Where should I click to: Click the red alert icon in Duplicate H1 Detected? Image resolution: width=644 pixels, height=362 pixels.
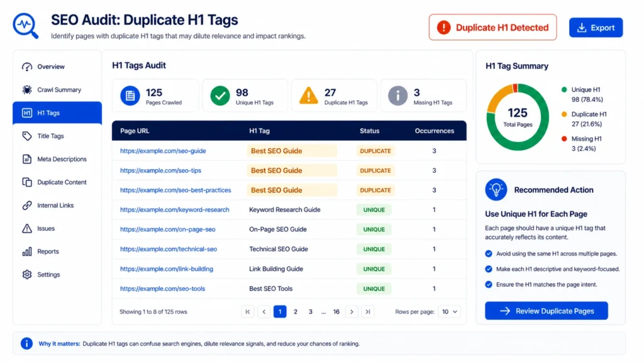click(443, 28)
